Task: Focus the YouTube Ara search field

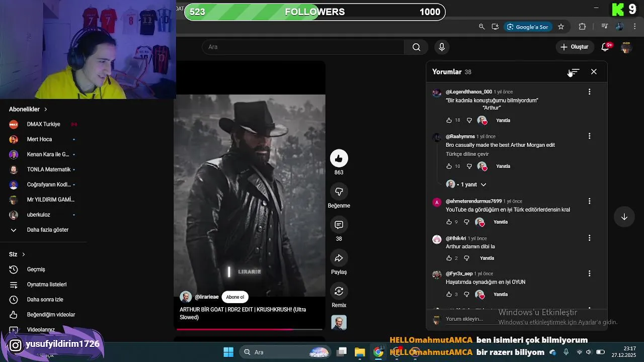Action: click(303, 47)
